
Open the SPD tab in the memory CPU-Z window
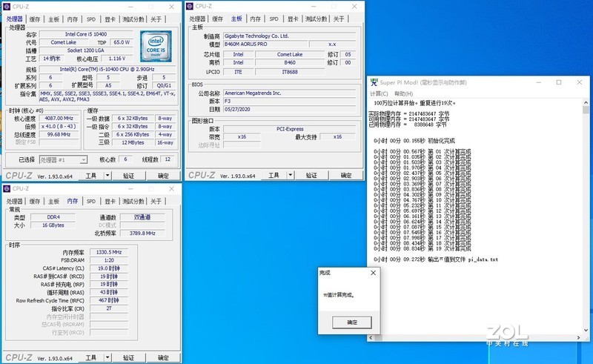(91, 202)
